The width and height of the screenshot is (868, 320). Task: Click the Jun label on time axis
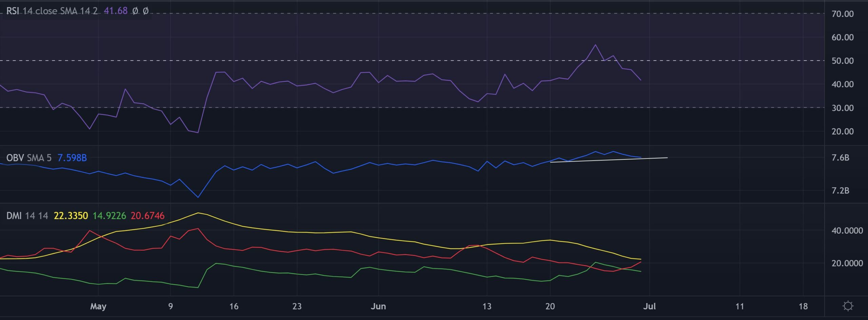379,306
